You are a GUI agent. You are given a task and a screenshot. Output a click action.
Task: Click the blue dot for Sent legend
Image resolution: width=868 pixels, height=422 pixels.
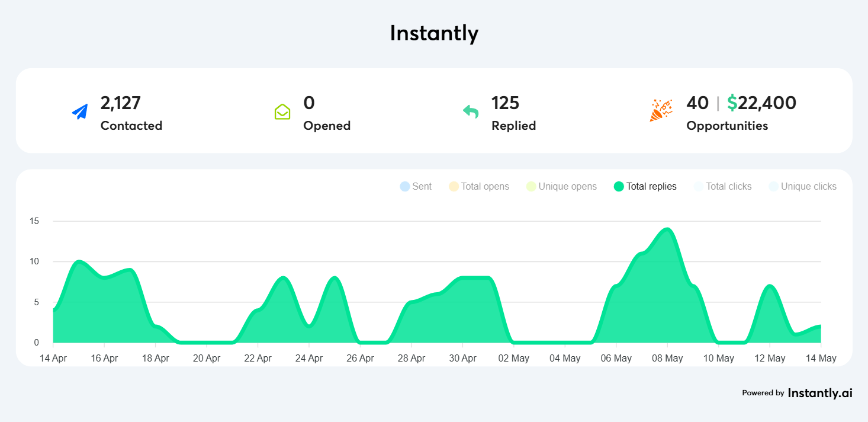[404, 186]
